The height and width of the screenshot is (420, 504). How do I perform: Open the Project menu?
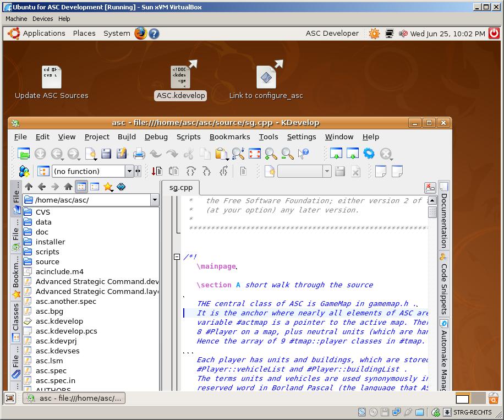point(97,137)
